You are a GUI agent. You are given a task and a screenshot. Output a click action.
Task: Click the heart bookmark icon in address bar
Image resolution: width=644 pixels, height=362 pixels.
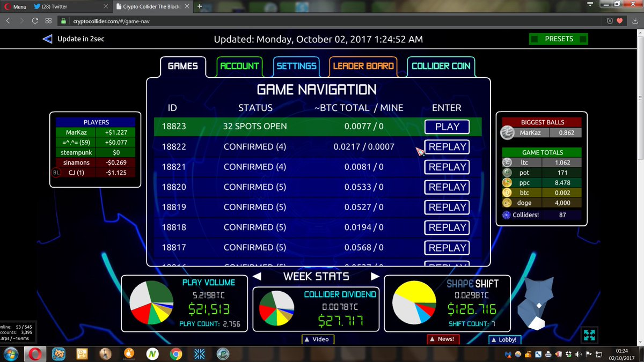click(620, 21)
